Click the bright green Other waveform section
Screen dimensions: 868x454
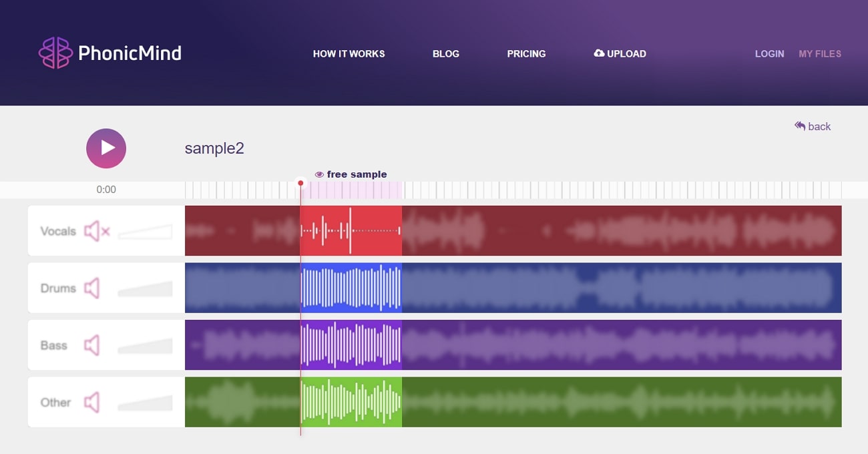pyautogui.click(x=351, y=402)
